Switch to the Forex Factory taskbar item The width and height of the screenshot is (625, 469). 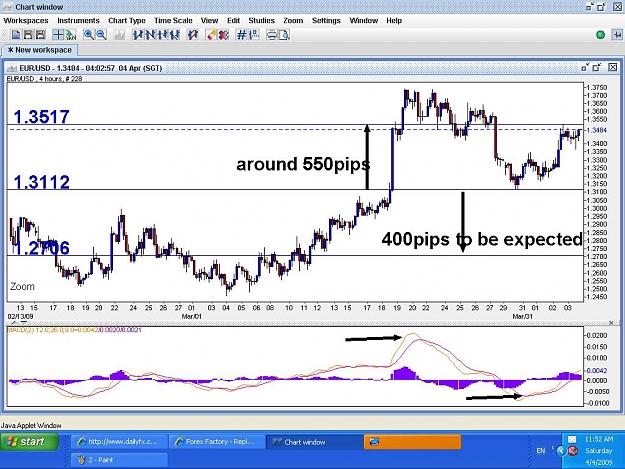point(216,442)
